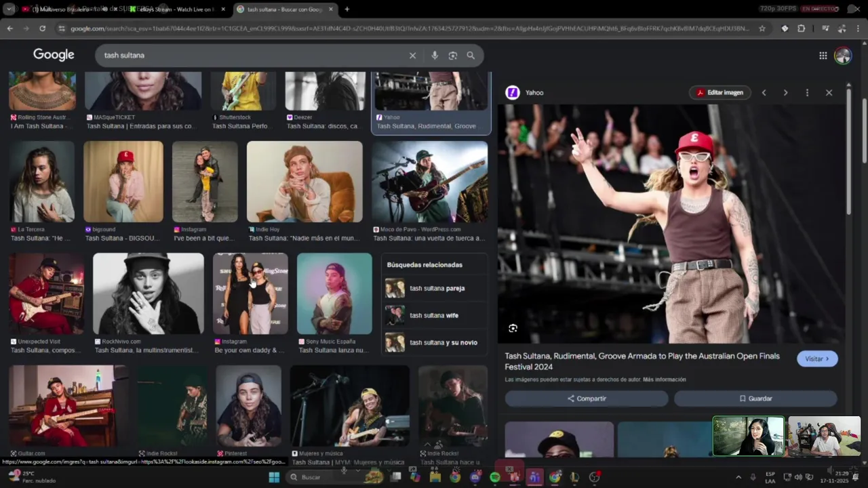Open Google Lens image search icon
Screen dimensions: 868x488
pos(453,56)
